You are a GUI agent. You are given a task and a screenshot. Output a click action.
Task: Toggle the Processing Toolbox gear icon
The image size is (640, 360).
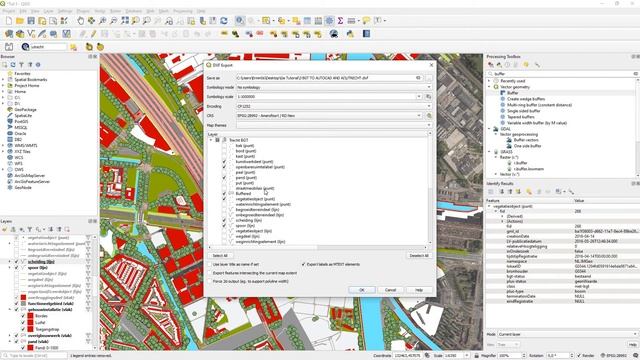329,20
